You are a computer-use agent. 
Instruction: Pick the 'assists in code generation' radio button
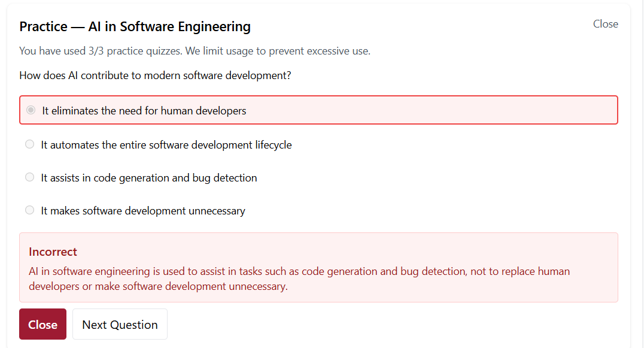click(29, 177)
